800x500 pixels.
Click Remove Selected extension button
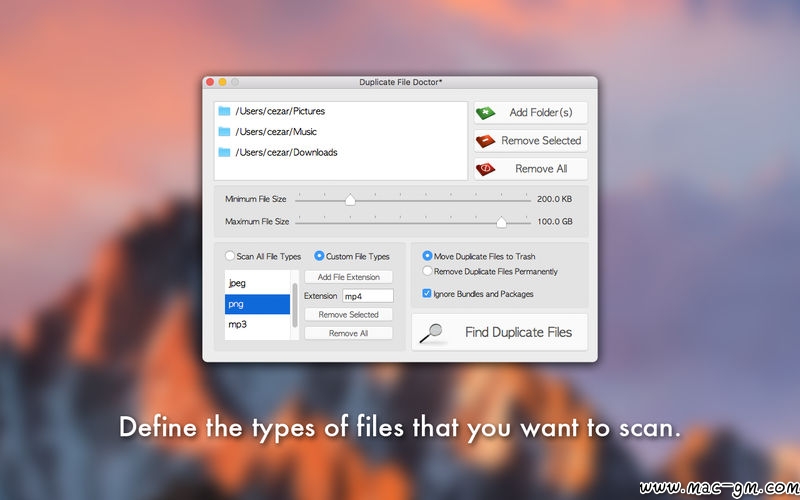[x=348, y=315]
